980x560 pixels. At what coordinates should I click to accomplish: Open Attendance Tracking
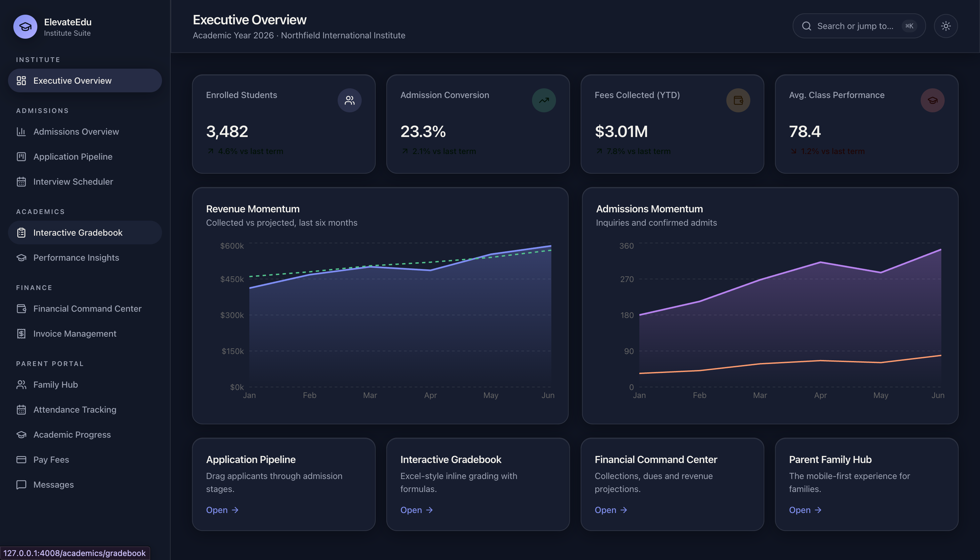point(85,410)
